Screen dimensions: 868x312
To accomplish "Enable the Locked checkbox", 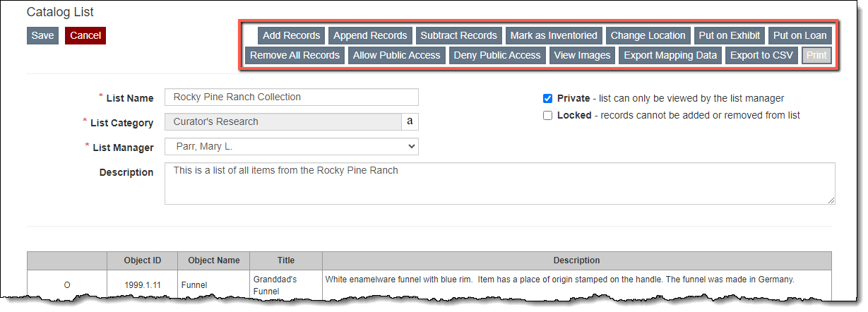I will [x=547, y=116].
